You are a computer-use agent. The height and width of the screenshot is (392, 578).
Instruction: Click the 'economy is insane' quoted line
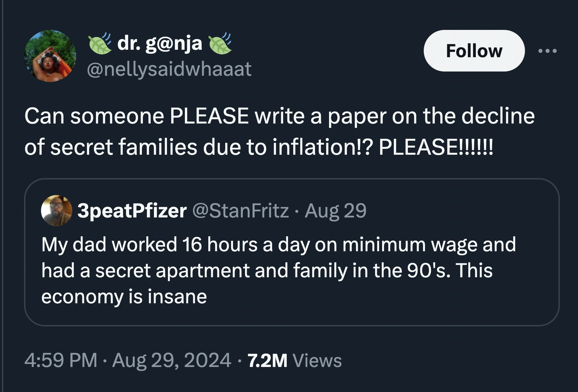[124, 296]
